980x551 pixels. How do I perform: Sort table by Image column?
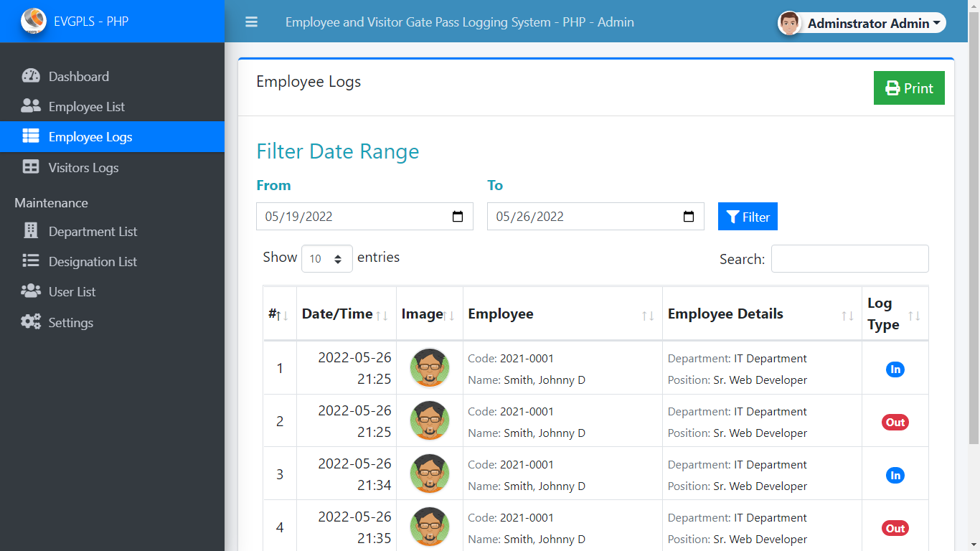tap(430, 314)
